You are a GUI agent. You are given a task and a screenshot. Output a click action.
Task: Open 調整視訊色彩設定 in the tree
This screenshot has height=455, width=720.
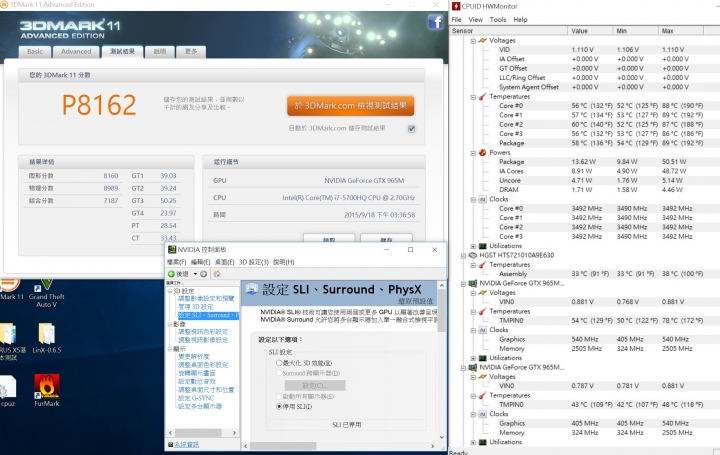(203, 331)
